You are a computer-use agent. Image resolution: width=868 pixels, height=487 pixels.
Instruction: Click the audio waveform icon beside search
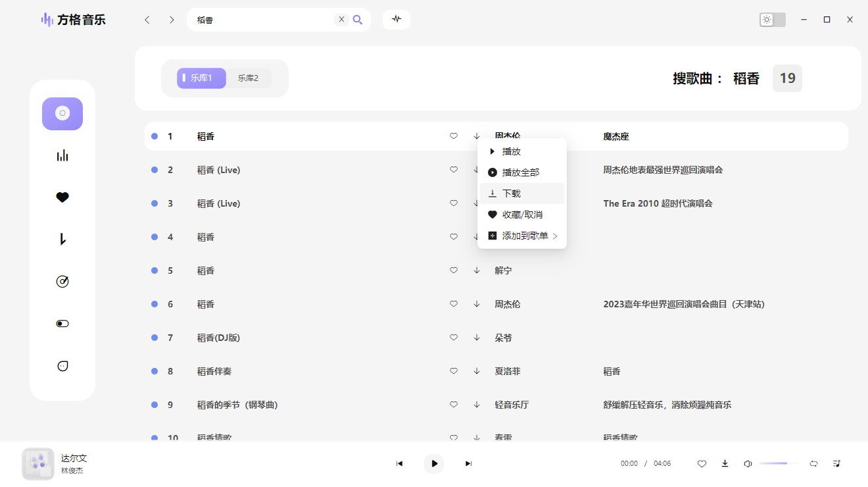pyautogui.click(x=396, y=19)
